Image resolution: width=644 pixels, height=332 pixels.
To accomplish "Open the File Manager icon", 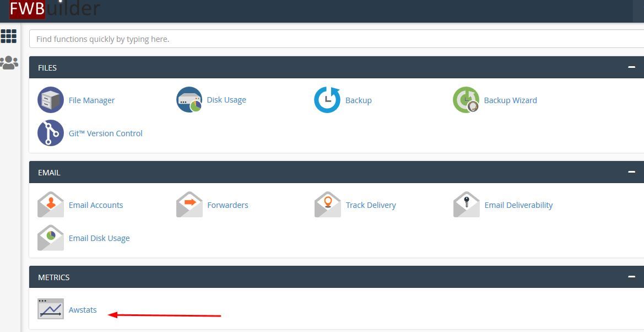I will (x=51, y=100).
